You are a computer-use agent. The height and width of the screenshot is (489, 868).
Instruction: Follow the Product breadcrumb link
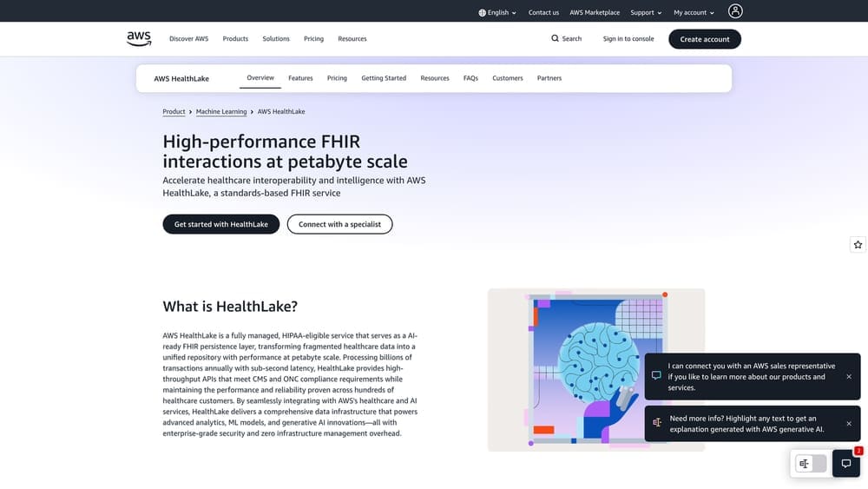(x=174, y=112)
